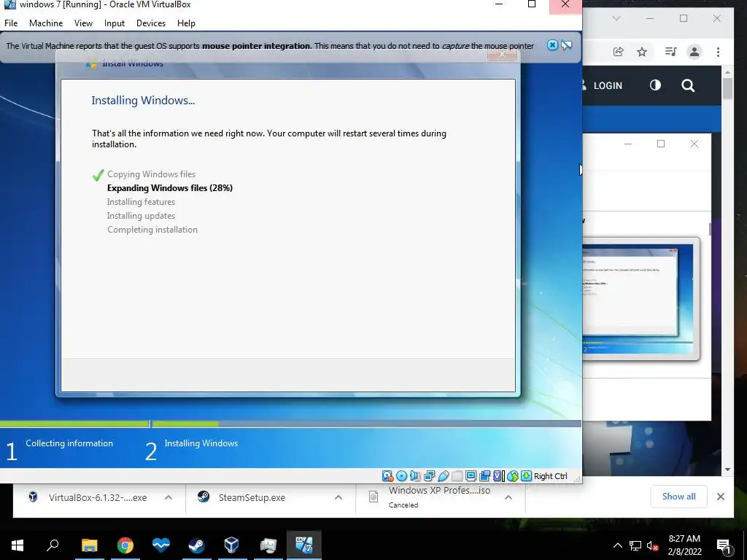Click the optical disc drive status icon
The height and width of the screenshot is (560, 747).
[402, 475]
